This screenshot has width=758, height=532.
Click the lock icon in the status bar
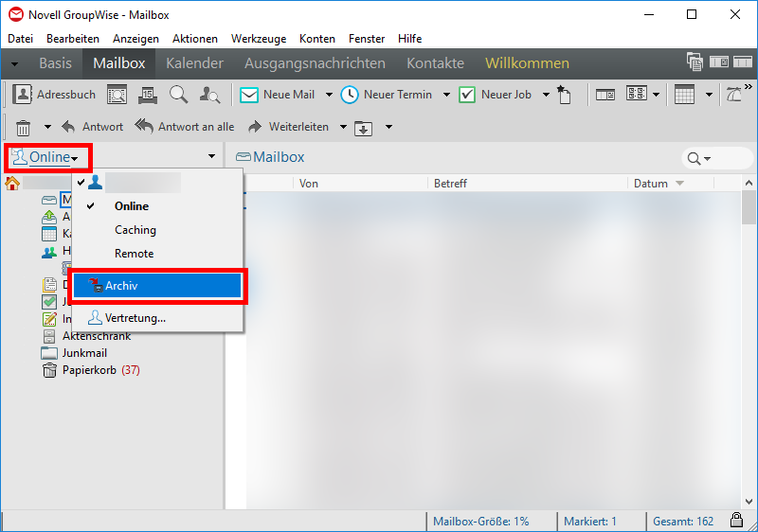click(x=736, y=521)
